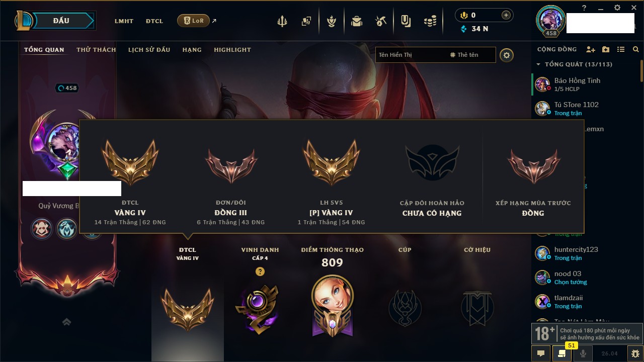This screenshot has height=362, width=644.
Task: Open the bug report icon
Action: click(x=635, y=353)
